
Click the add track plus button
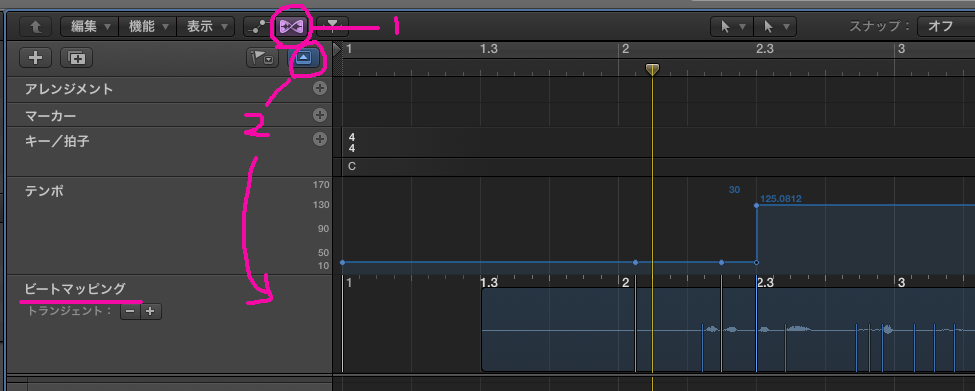(36, 58)
